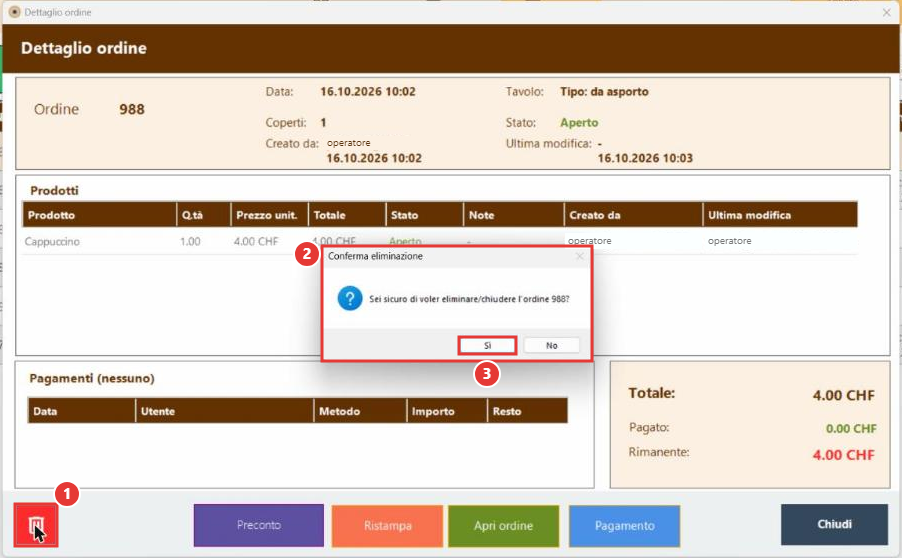Close the Dettaglio ordine window
Image resolution: width=902 pixels, height=558 pixels.
[886, 12]
